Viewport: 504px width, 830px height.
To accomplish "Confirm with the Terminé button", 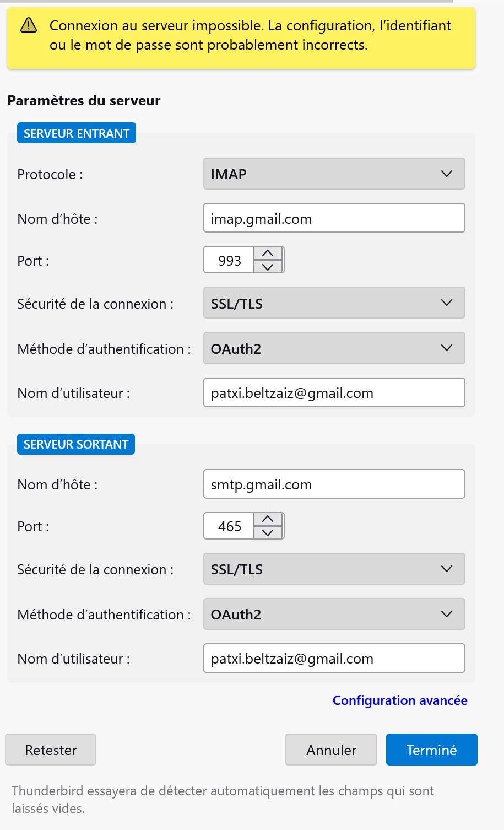I will tap(431, 750).
